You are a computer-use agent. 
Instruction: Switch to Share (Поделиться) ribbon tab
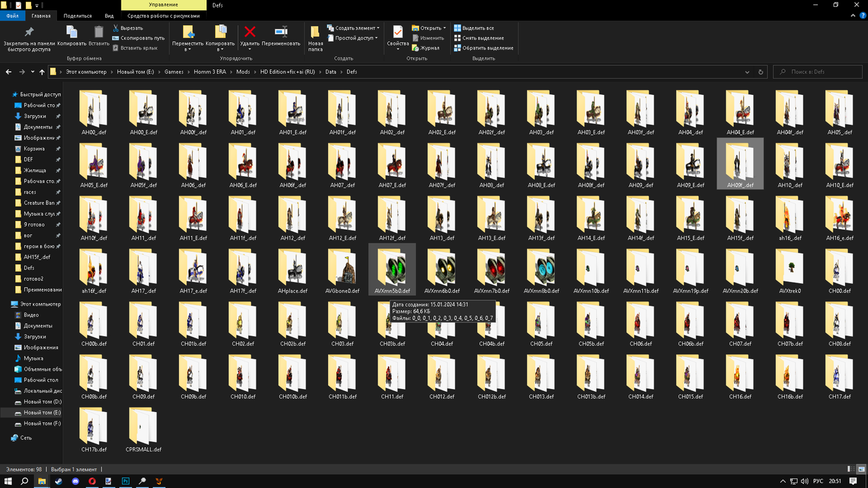pos(77,15)
